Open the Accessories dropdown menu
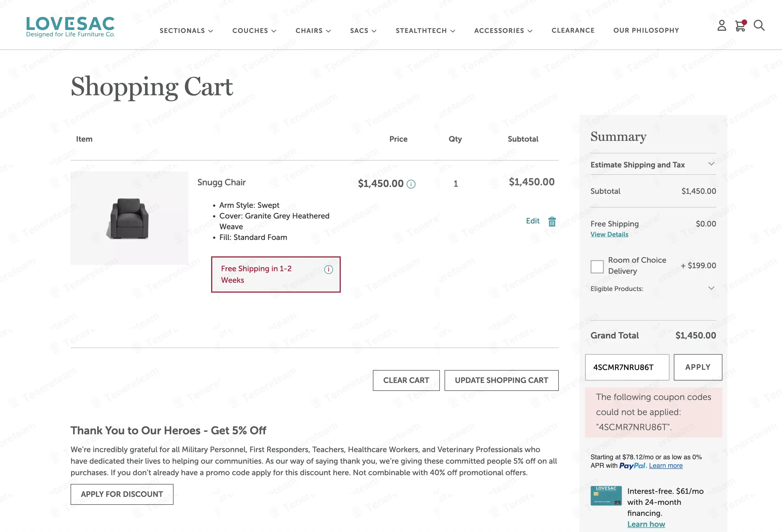The image size is (782, 532). coord(503,31)
